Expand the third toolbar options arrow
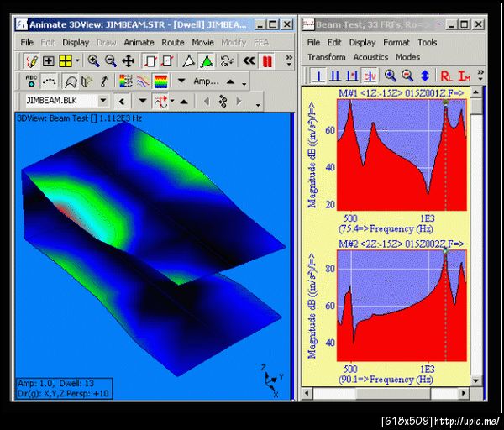The height and width of the screenshot is (430, 504). [258, 105]
